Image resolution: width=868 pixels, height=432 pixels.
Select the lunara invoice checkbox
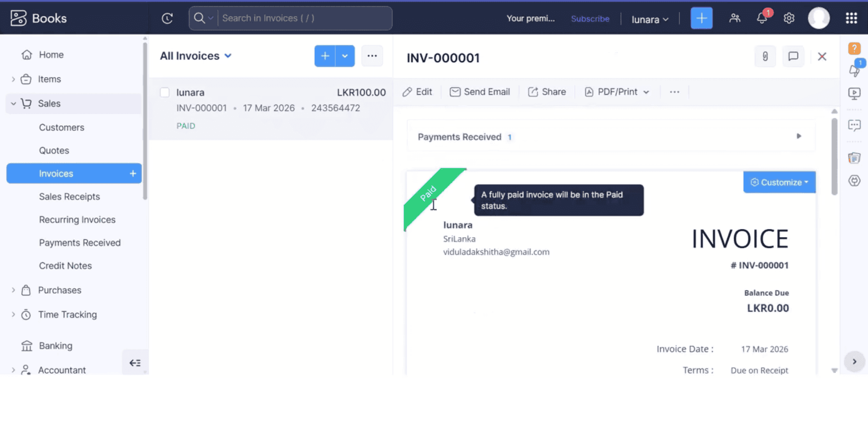pos(165,92)
